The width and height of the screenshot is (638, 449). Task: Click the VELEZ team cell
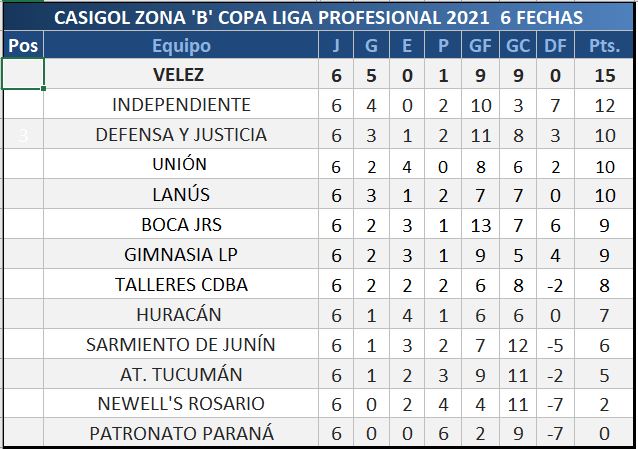(x=181, y=75)
